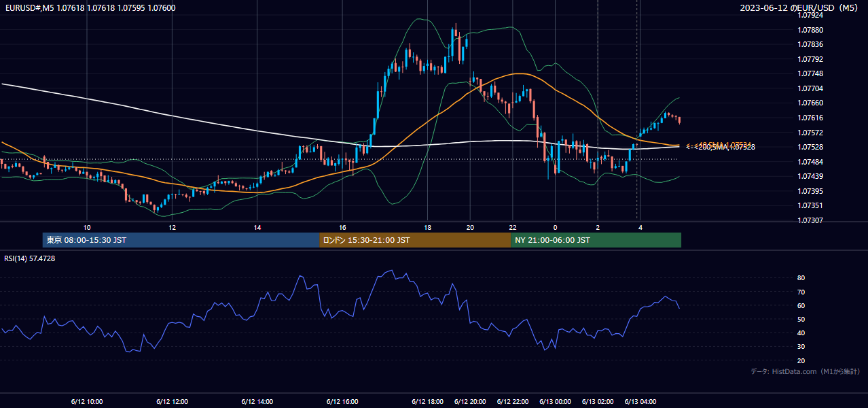Click the bottom date label 6/12 14:00

coord(257,402)
